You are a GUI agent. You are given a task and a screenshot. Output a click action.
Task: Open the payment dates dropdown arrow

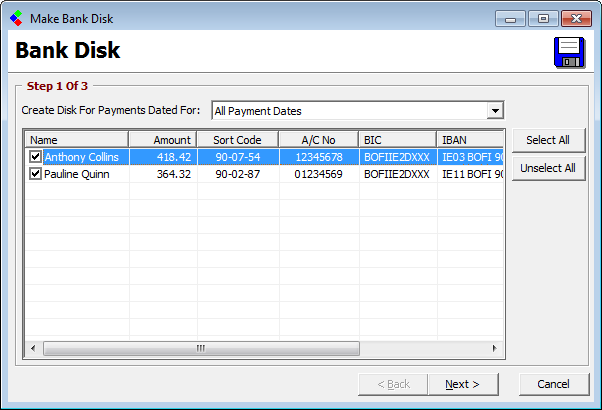click(494, 111)
